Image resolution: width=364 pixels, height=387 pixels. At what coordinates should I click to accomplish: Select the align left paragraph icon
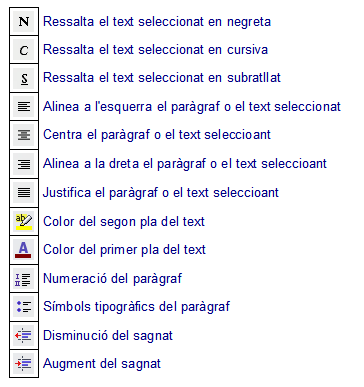(24, 107)
